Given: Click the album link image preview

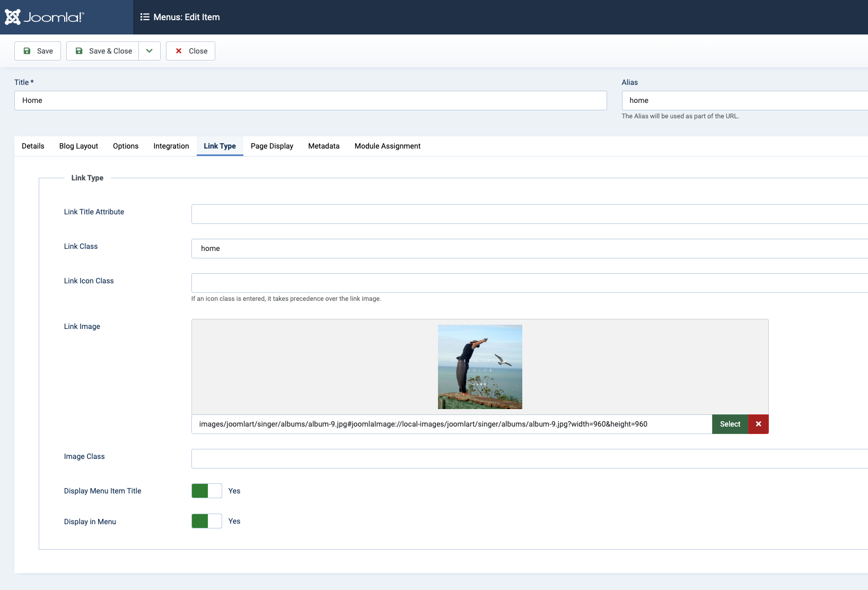Looking at the screenshot, I should [x=480, y=367].
